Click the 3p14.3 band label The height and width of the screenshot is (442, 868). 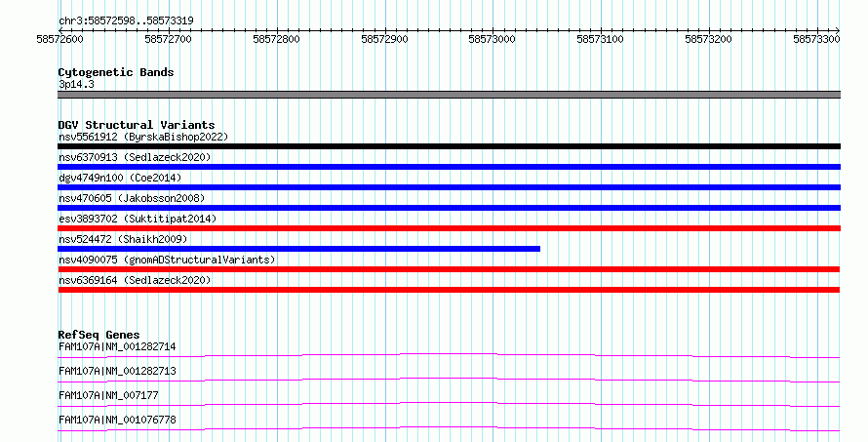tap(76, 84)
